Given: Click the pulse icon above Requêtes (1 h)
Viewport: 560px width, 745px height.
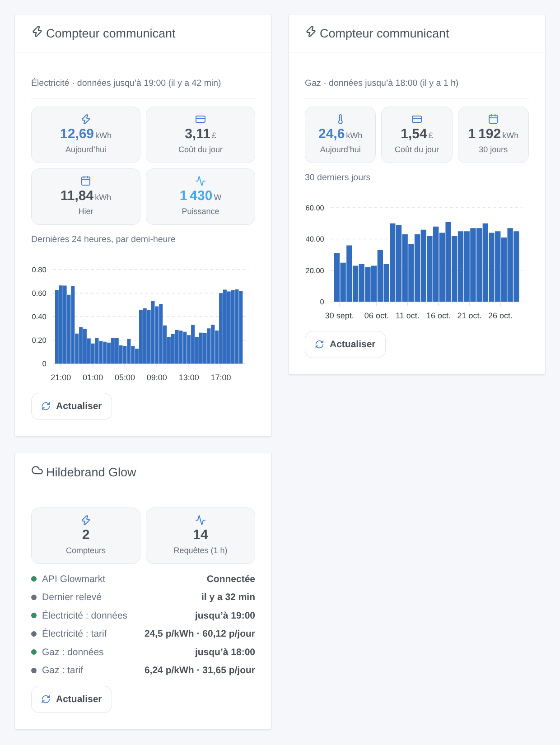Looking at the screenshot, I should click(x=201, y=520).
